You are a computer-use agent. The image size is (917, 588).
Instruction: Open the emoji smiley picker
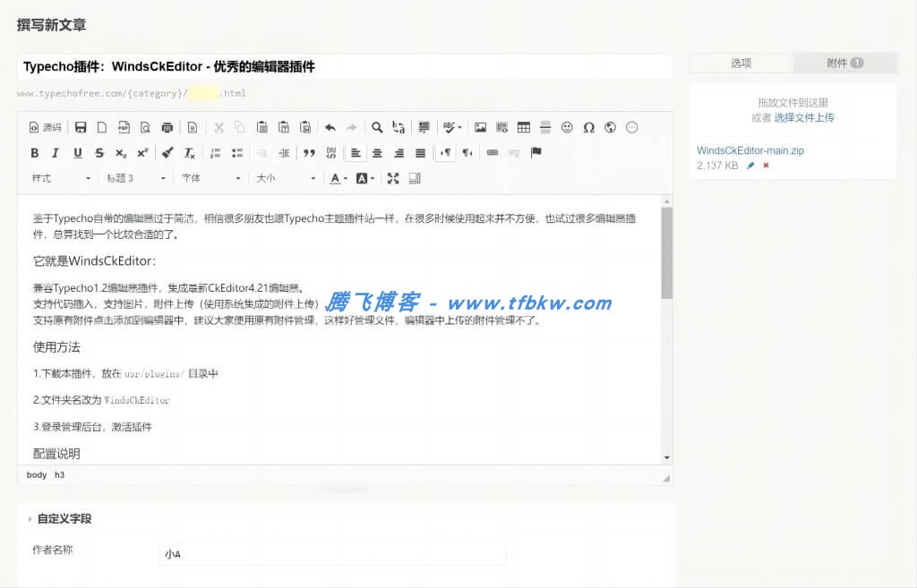pos(568,126)
